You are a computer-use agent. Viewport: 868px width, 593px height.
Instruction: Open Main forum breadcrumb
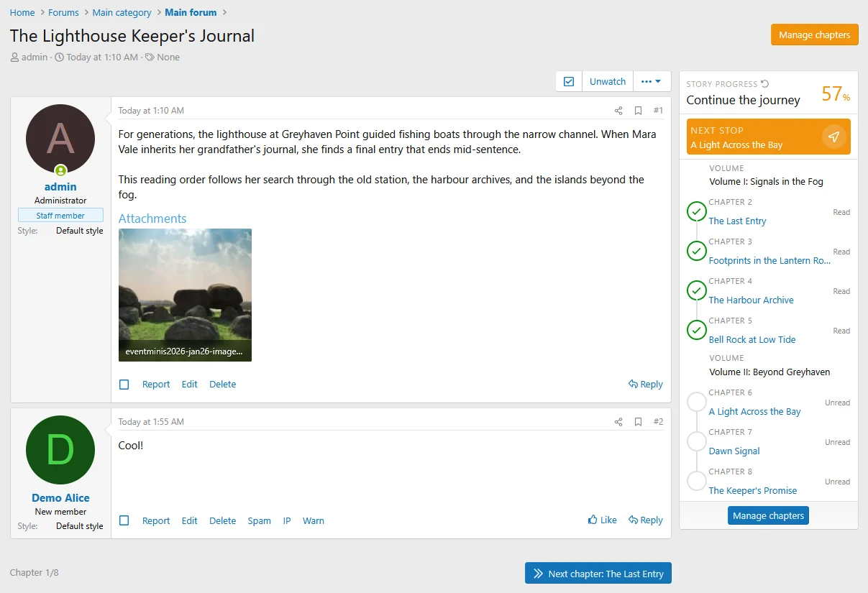click(x=191, y=12)
